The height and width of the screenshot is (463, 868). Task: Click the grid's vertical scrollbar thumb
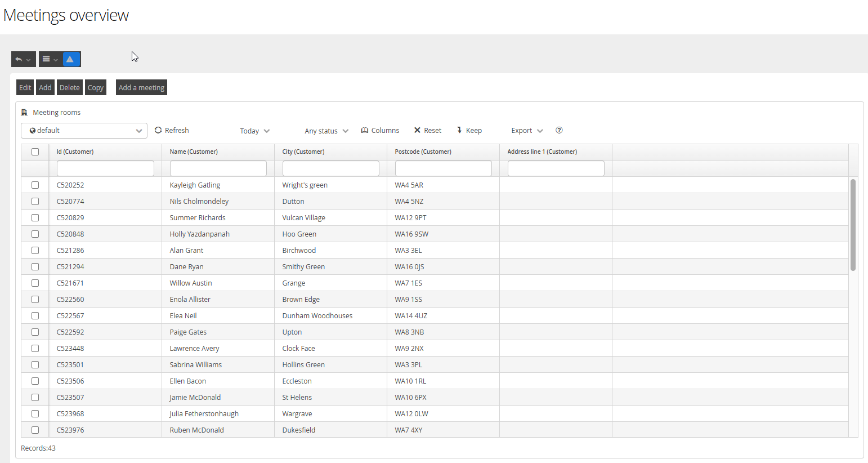pyautogui.click(x=853, y=225)
